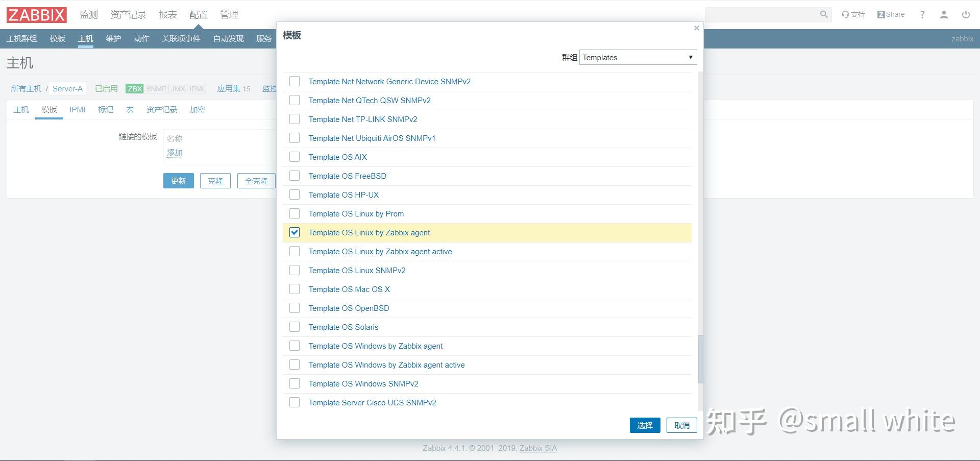Go to 主机群组 submenu
The image size is (980, 461).
tap(21, 39)
